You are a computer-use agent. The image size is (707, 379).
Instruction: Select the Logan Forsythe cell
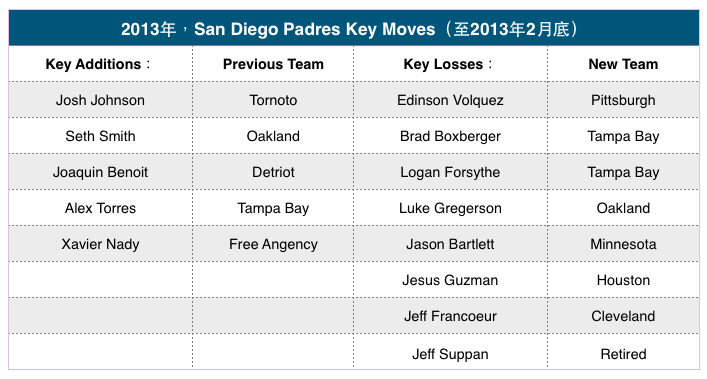(450, 172)
